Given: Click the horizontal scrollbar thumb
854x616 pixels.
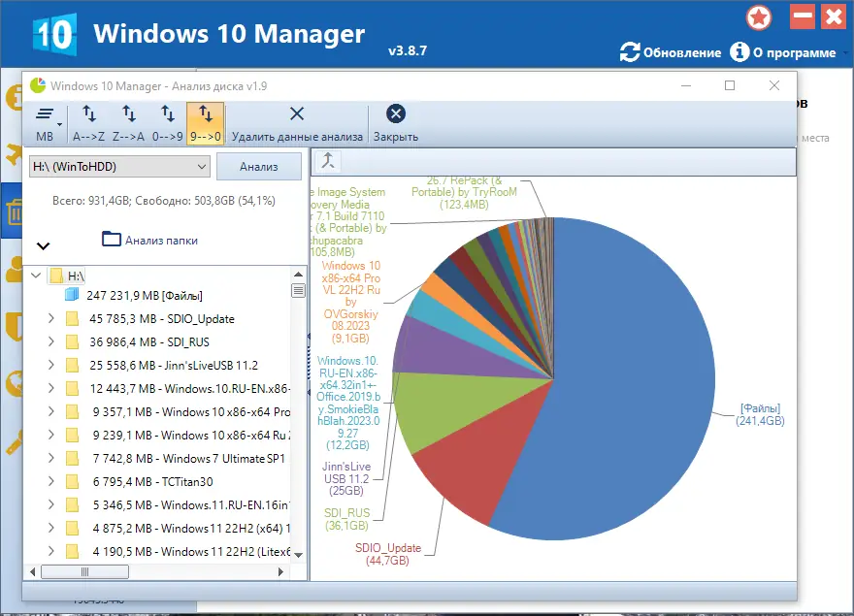Looking at the screenshot, I should tap(85, 572).
